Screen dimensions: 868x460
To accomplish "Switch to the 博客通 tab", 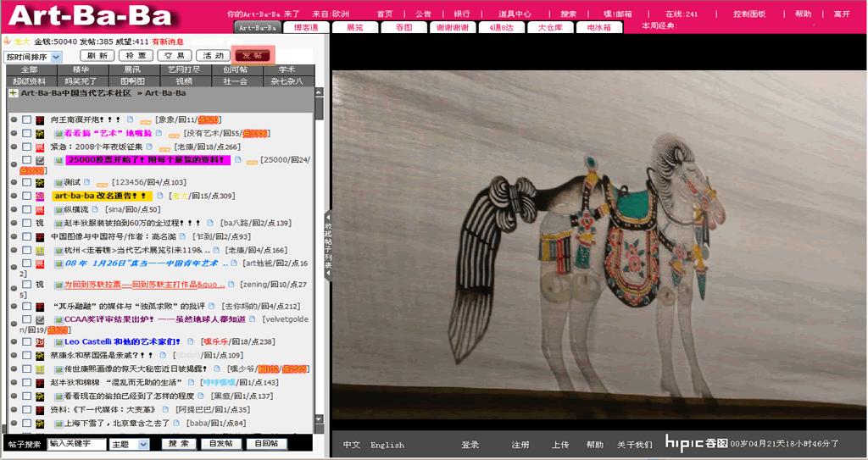I will 306,27.
